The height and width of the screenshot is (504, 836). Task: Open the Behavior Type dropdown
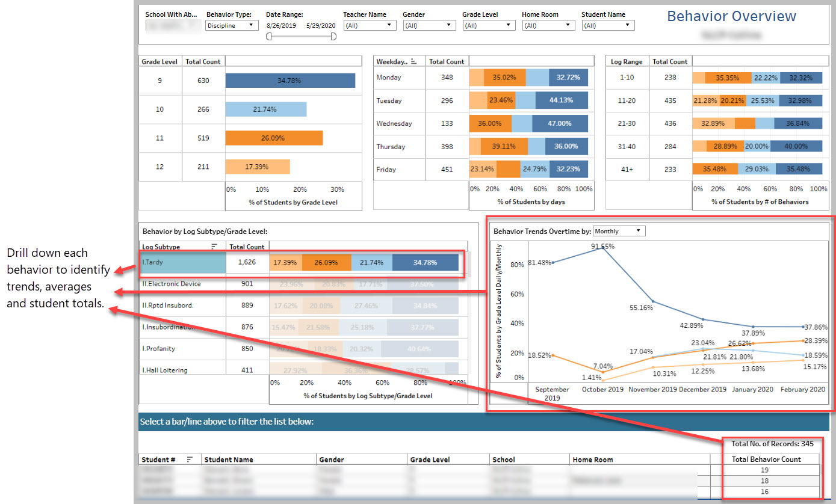232,25
